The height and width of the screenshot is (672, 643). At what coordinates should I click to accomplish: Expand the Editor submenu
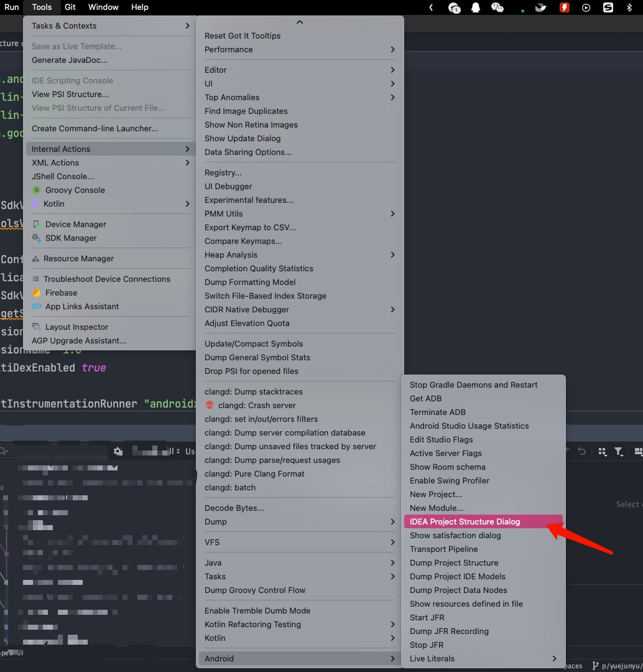(x=300, y=70)
